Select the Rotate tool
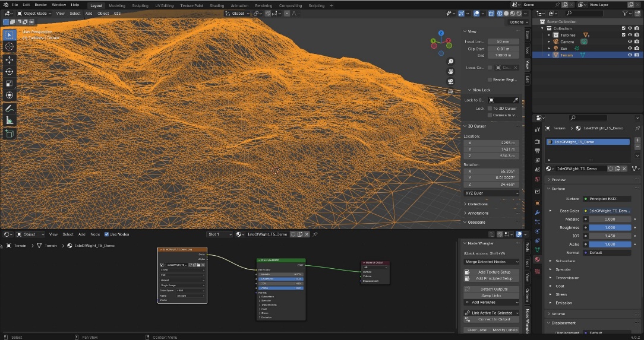644x340 pixels. [10, 72]
